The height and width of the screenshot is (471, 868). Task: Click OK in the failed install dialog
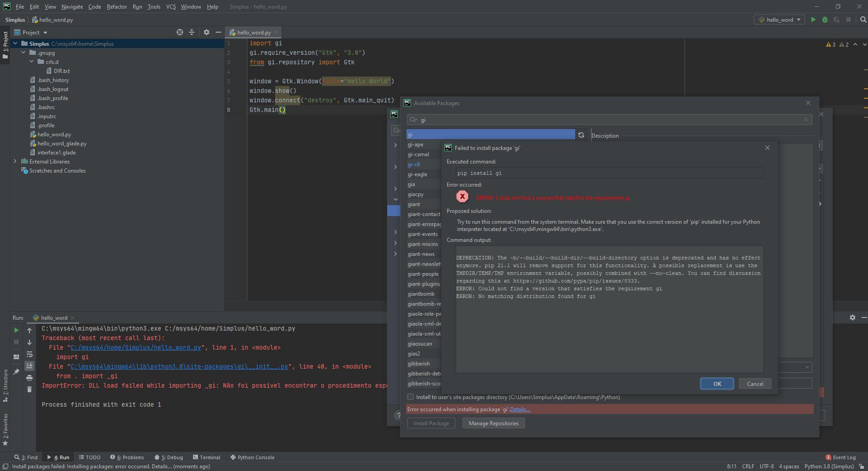pyautogui.click(x=717, y=384)
